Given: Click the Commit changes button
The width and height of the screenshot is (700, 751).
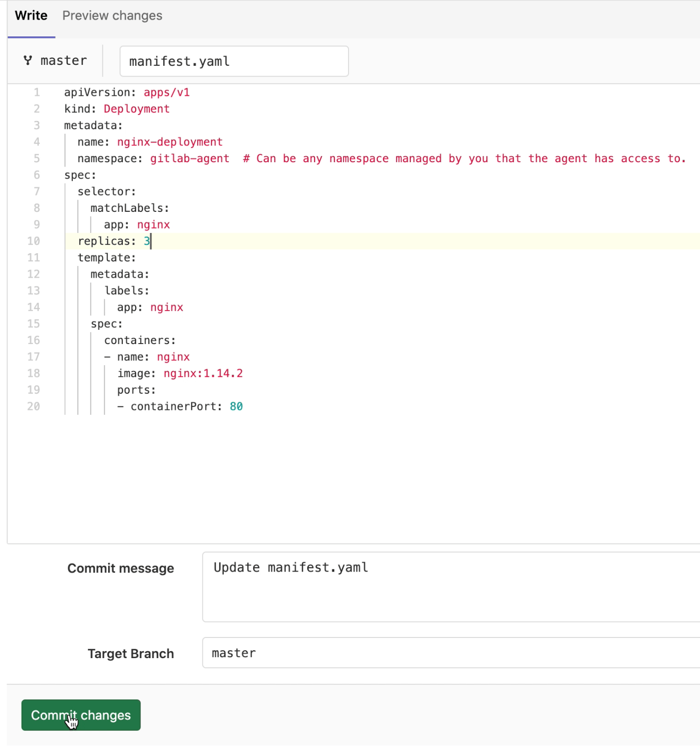Looking at the screenshot, I should (x=80, y=715).
